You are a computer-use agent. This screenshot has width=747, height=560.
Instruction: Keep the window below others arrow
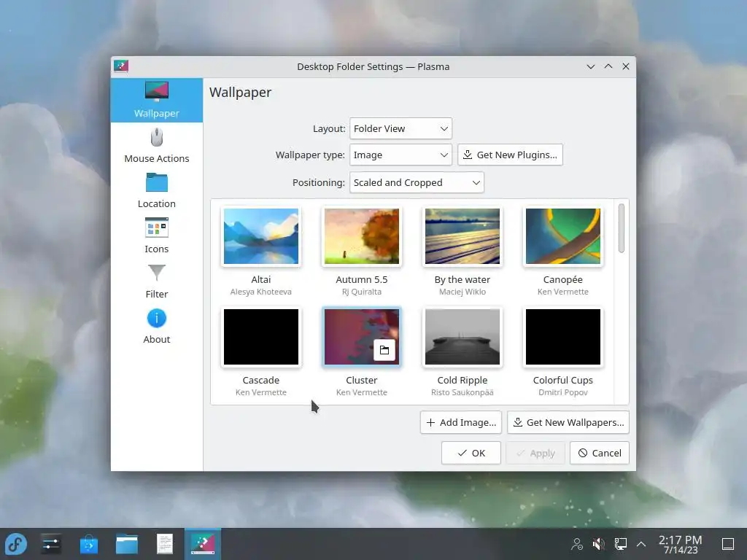pyautogui.click(x=591, y=66)
